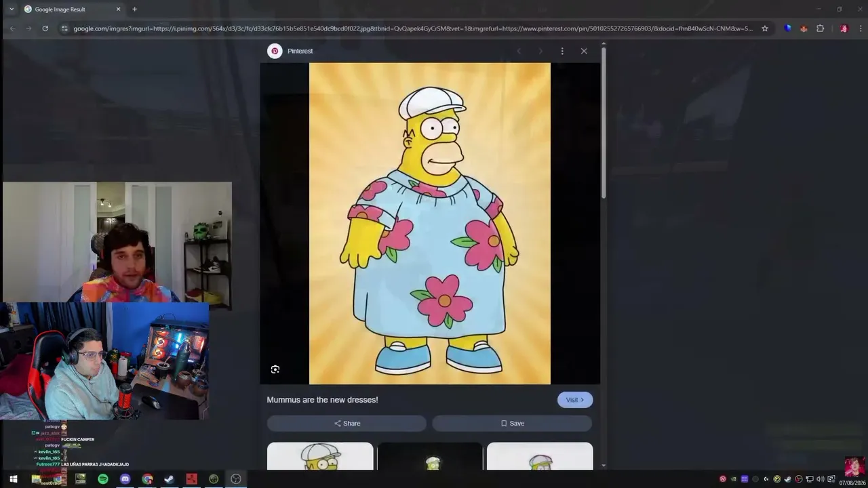The height and width of the screenshot is (488, 868).
Task: Open the blue shield extension
Action: click(787, 28)
